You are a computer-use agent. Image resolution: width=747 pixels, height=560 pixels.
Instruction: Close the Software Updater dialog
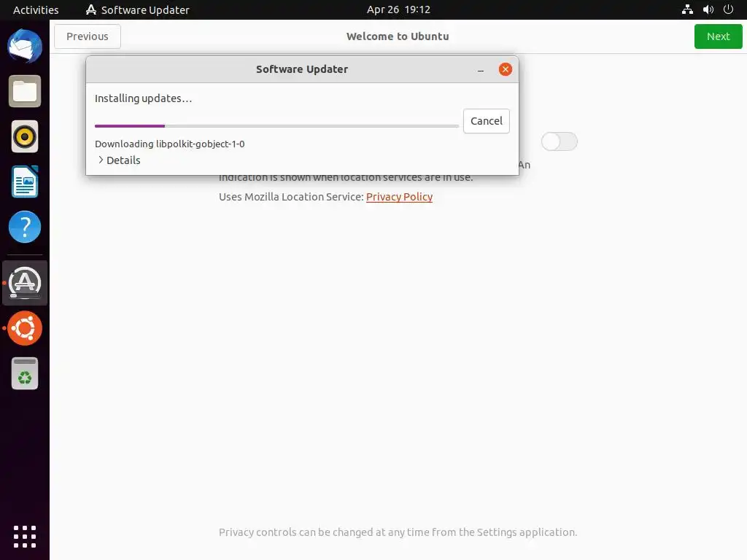pyautogui.click(x=506, y=69)
